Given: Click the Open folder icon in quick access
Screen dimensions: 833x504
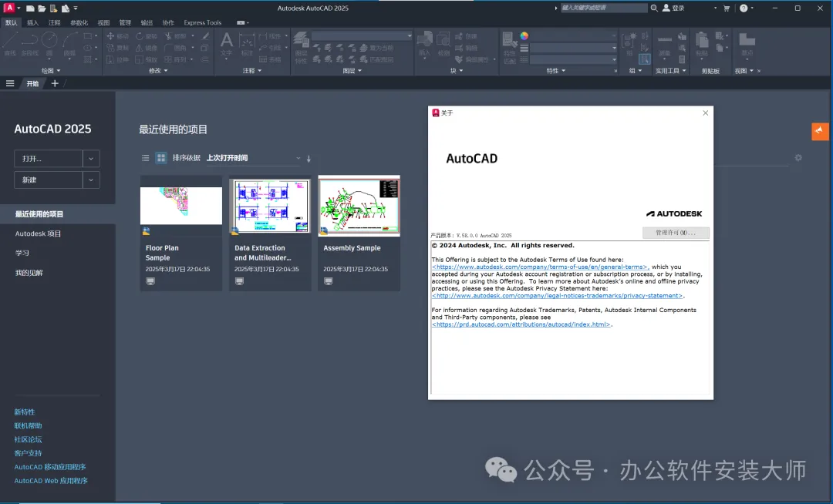Looking at the screenshot, I should (42, 8).
